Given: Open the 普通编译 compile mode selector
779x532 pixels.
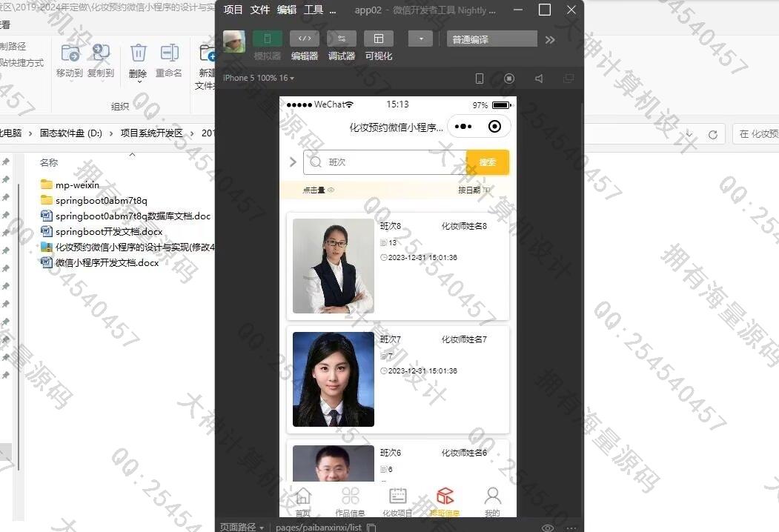Looking at the screenshot, I should tap(492, 39).
